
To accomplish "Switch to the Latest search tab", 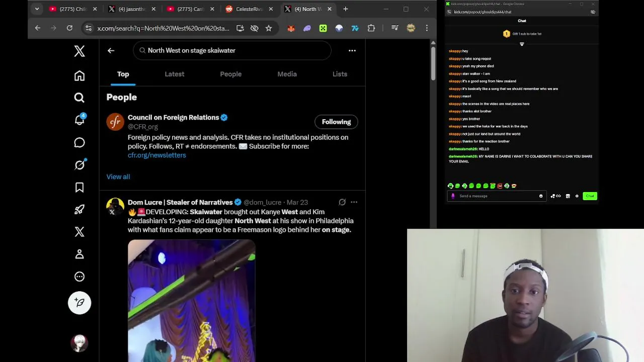I will 175,74.
